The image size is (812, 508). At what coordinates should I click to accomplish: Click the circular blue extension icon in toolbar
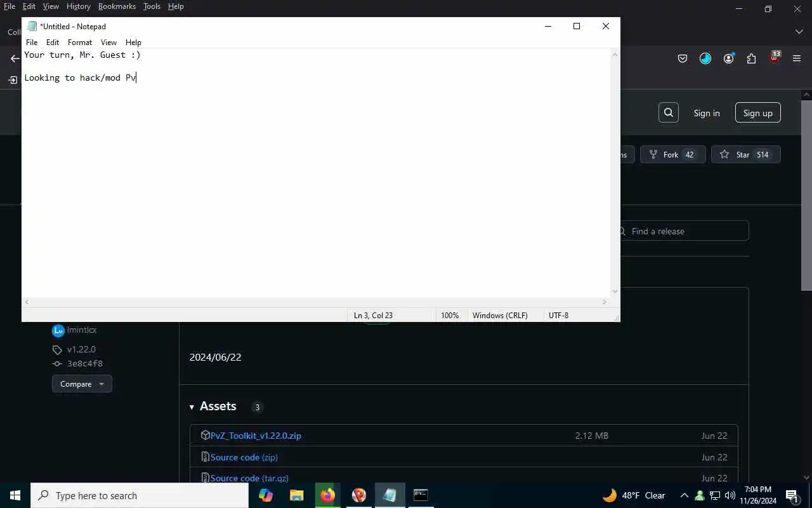coord(705,58)
